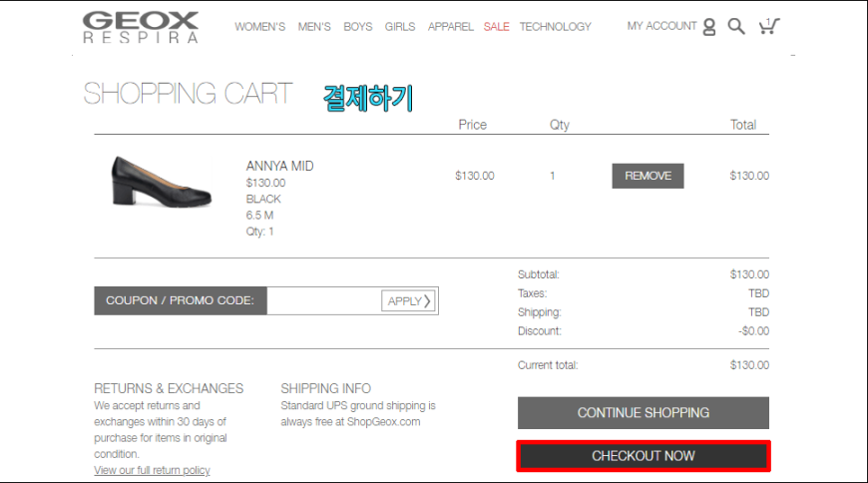
Task: Click the ANNYA MID product name
Action: (x=279, y=167)
